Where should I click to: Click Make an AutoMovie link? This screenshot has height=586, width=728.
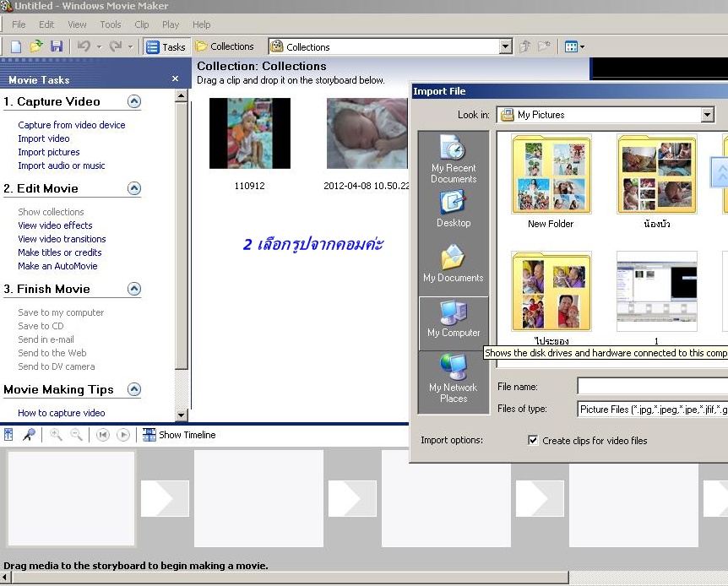[57, 266]
